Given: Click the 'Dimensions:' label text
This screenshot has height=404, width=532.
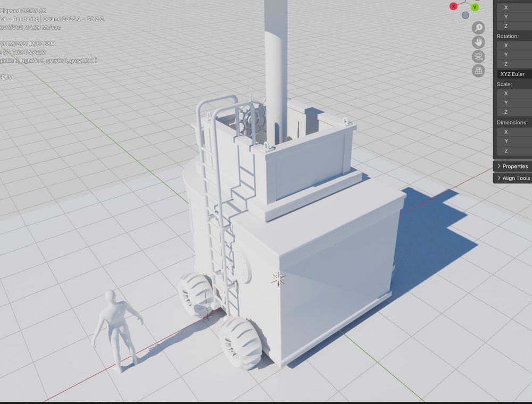Looking at the screenshot, I should pyautogui.click(x=512, y=122).
